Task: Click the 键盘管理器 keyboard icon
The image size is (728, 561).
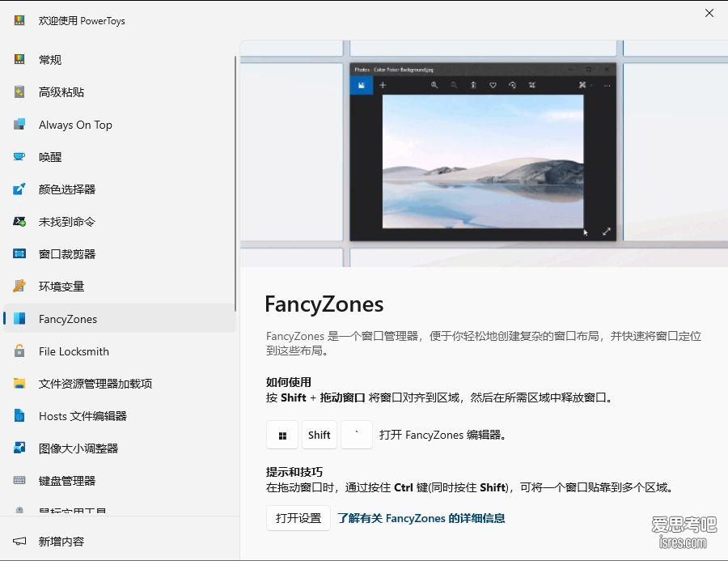Action: 19,480
